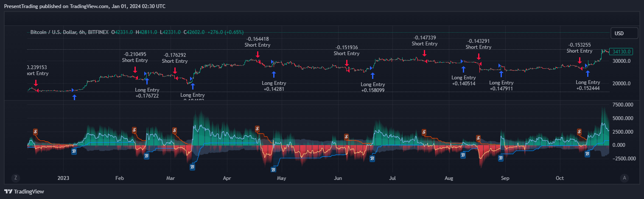Click the blue arrow above Long Entry +0.152444

coord(588,73)
